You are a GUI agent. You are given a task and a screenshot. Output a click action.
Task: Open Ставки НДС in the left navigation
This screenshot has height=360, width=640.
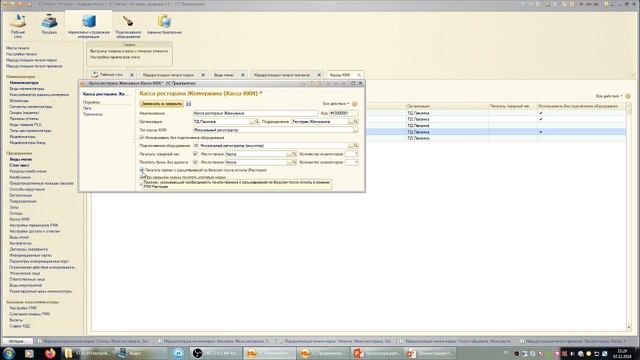[20, 326]
